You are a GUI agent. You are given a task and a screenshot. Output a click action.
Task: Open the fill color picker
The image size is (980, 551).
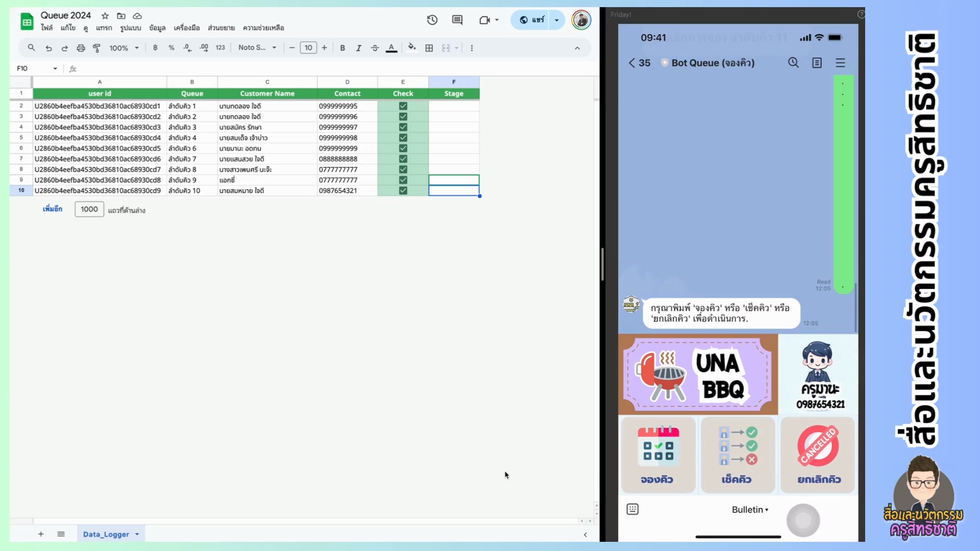412,48
